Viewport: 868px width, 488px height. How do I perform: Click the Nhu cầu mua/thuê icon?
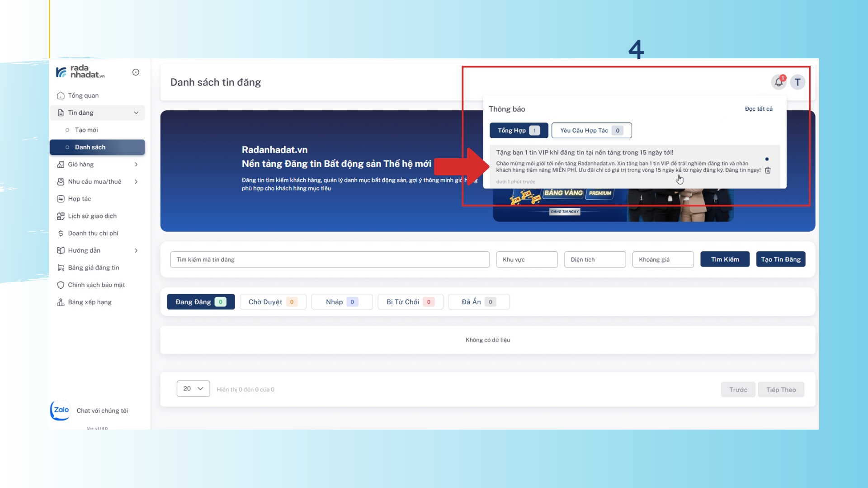point(61,182)
